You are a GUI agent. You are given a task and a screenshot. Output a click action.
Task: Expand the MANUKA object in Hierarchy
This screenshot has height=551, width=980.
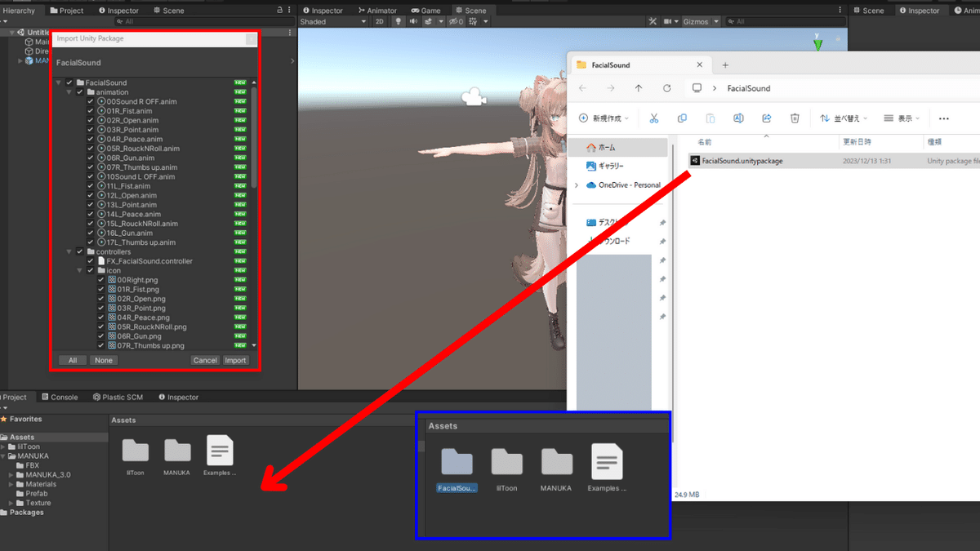[x=20, y=60]
